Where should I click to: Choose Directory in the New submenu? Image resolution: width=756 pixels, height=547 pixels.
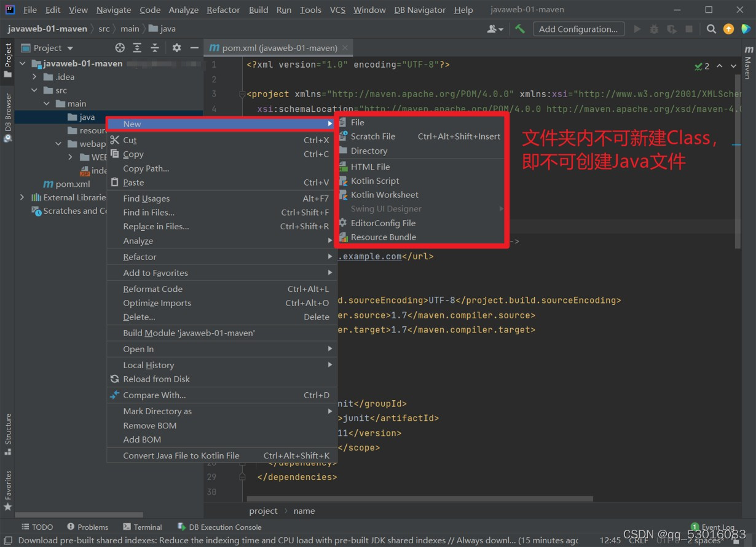(421, 151)
